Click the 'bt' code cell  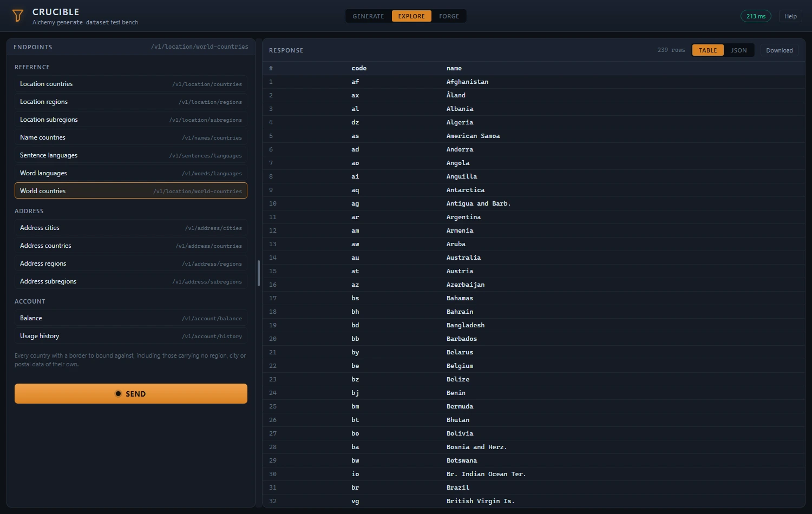[x=355, y=420]
